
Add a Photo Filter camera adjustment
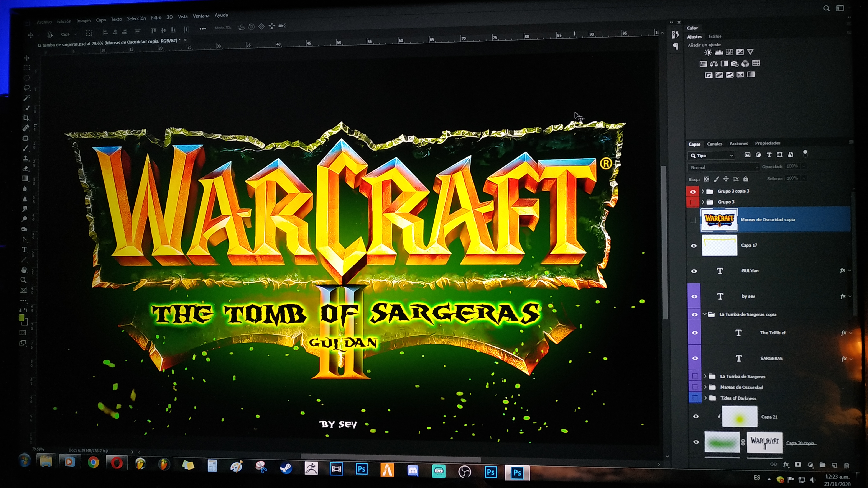pos(735,64)
